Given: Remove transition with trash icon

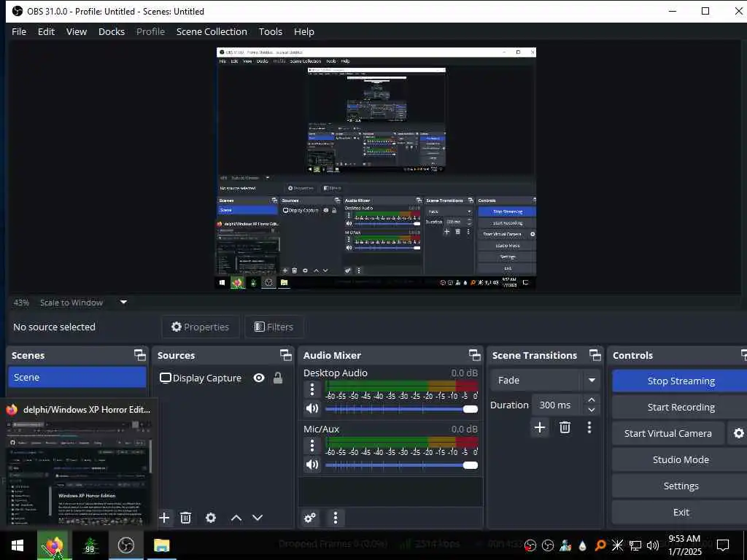Looking at the screenshot, I should (x=565, y=427).
